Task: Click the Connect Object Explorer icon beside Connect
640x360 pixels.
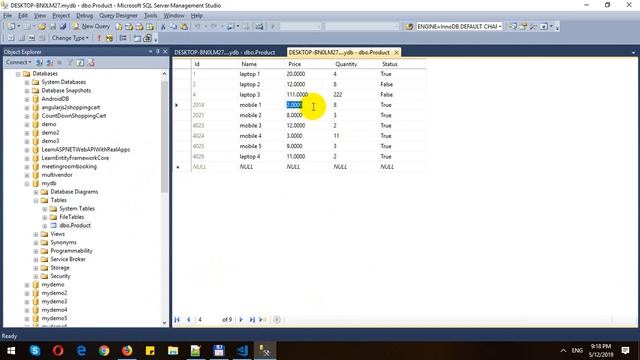Action: [x=39, y=62]
